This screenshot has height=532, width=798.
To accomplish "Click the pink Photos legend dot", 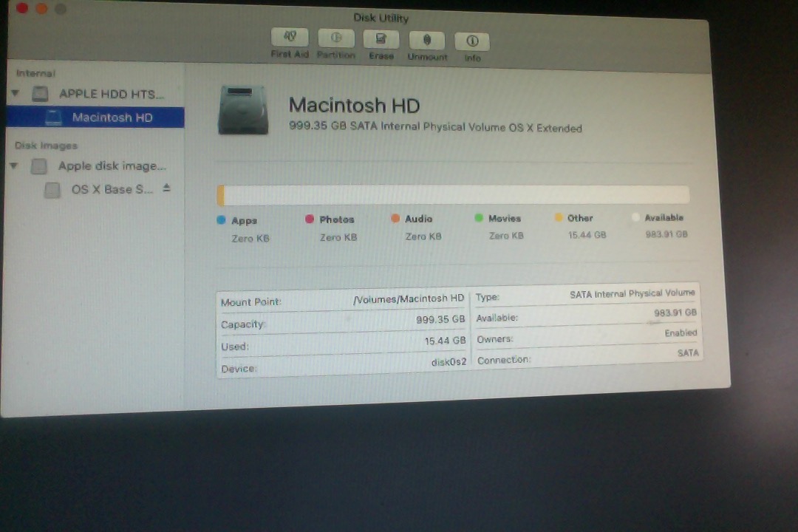I will (310, 219).
